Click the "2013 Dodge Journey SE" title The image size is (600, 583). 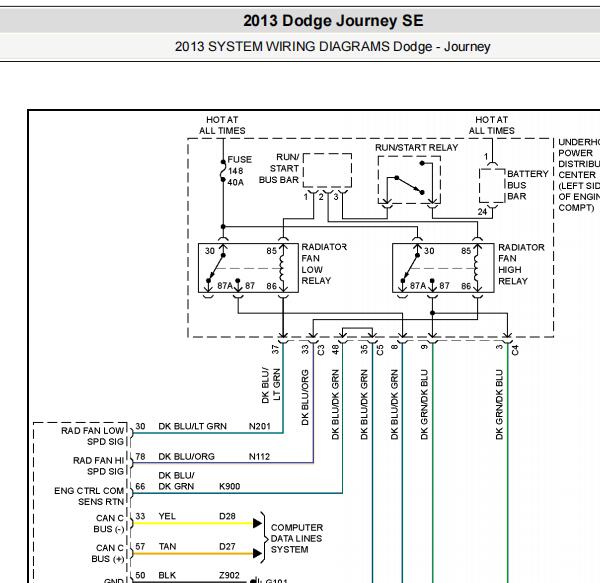(333, 21)
